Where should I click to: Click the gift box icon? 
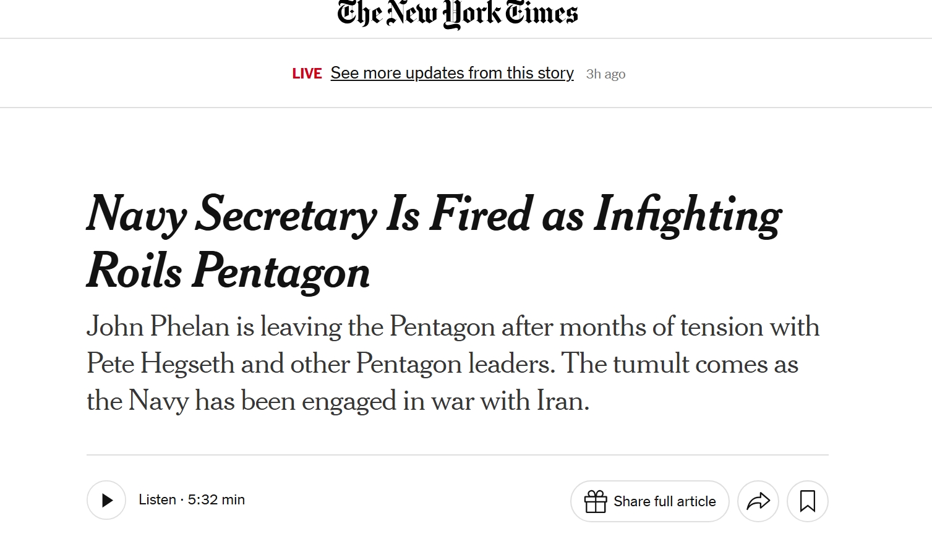[596, 501]
